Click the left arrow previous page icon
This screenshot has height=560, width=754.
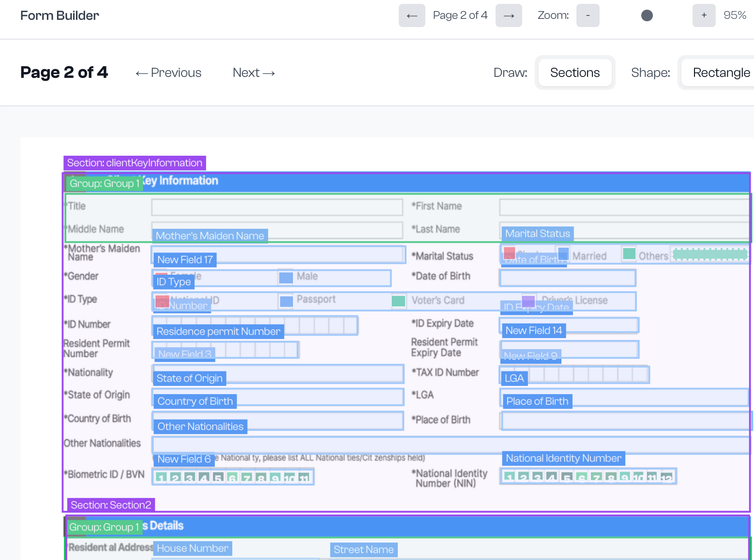412,15
